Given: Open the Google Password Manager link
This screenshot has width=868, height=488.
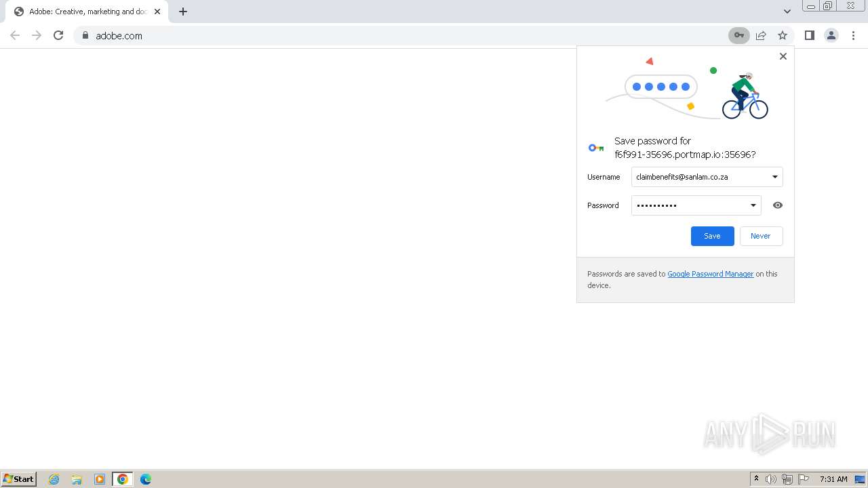Looking at the screenshot, I should (711, 274).
